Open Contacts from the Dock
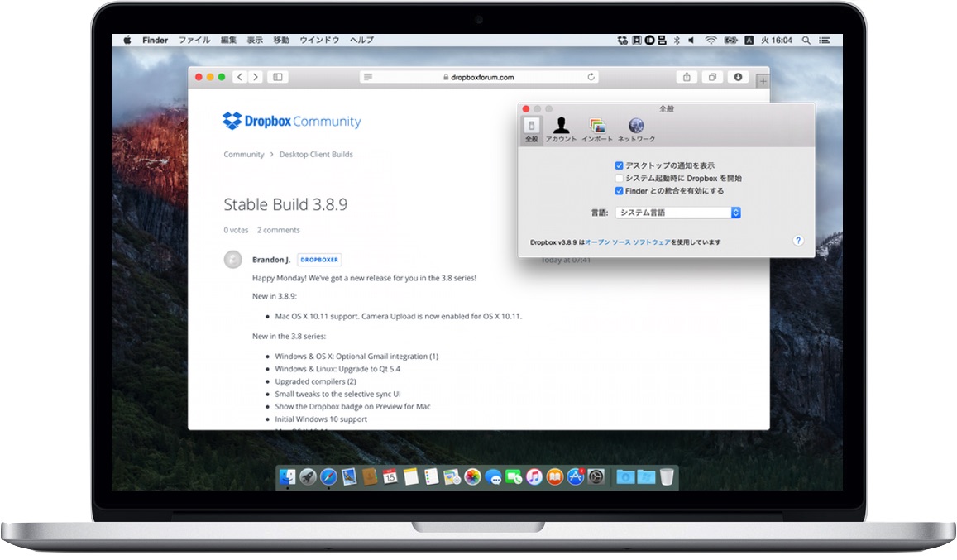 (370, 477)
